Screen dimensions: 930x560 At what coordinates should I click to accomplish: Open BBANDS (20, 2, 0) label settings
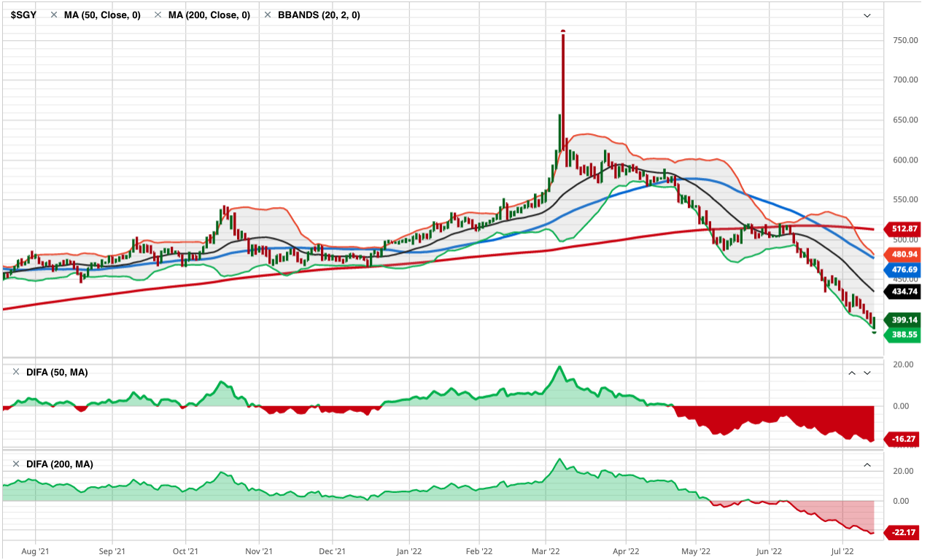[319, 15]
